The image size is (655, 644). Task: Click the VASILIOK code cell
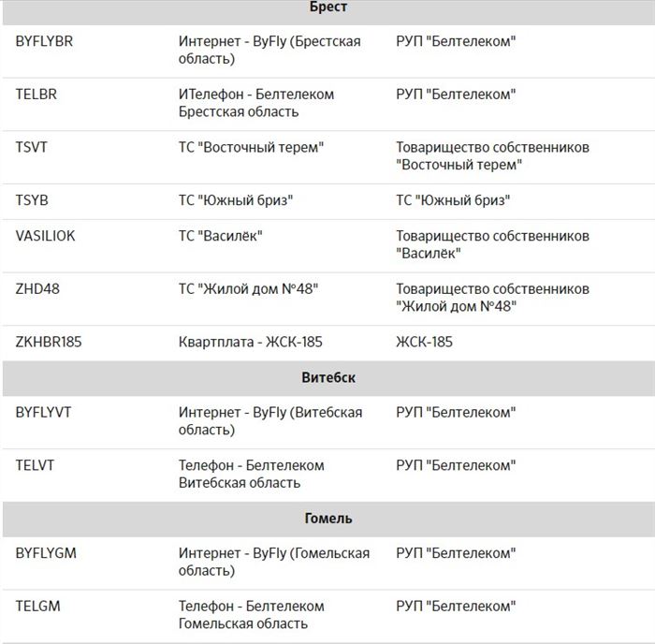(45, 236)
